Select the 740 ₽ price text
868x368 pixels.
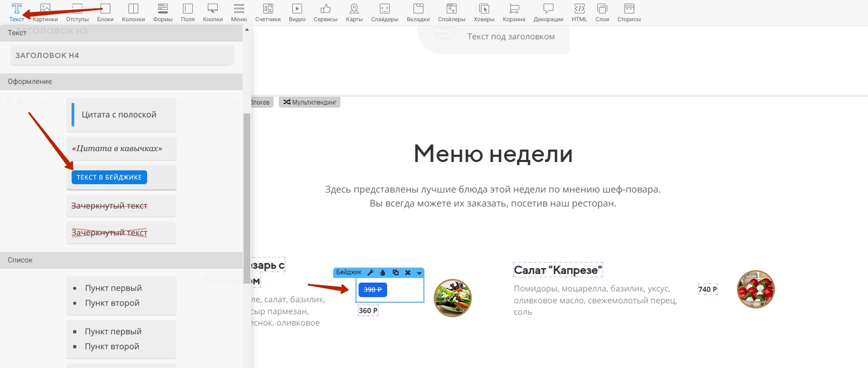[x=707, y=289]
